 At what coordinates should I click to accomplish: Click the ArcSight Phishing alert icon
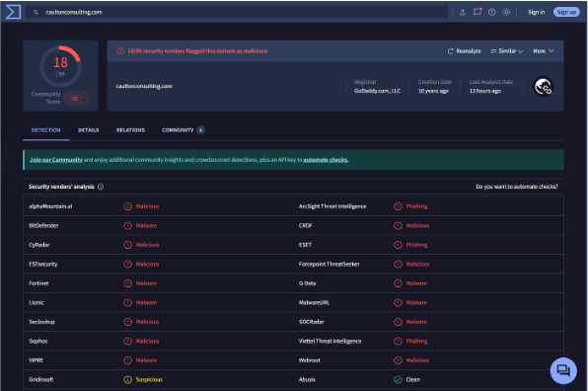click(x=398, y=206)
